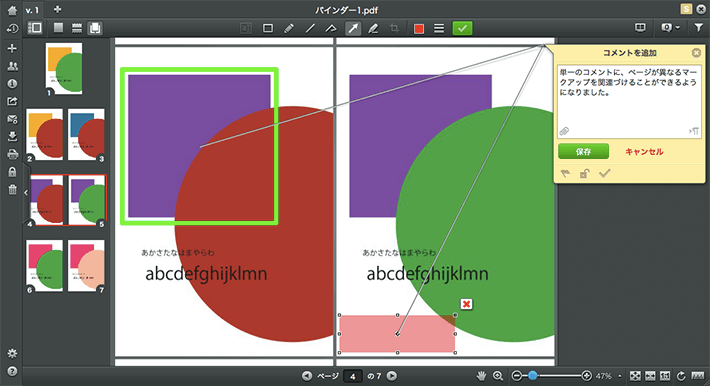Select the rectangle markup tool
The image size is (710, 386).
tap(268, 29)
